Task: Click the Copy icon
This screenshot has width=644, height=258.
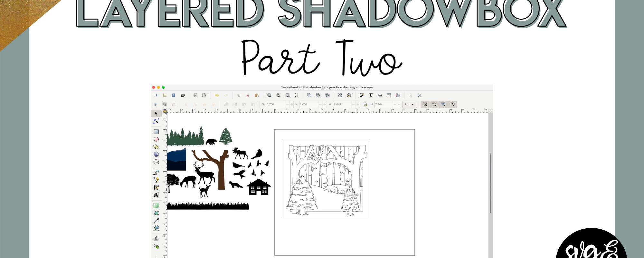Action: coord(238,95)
